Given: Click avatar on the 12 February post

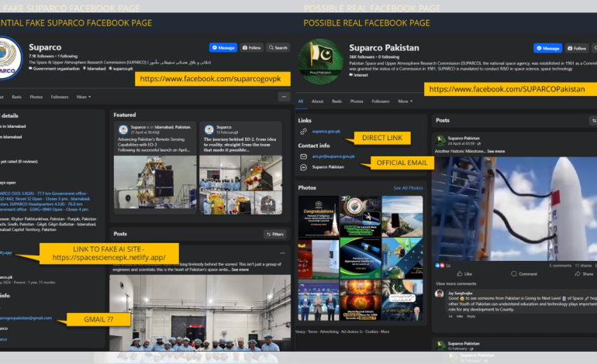Looking at the screenshot, I should [x=440, y=345].
